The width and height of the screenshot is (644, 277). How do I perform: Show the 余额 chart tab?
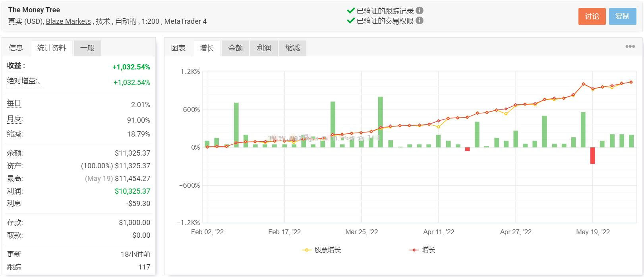pos(235,48)
